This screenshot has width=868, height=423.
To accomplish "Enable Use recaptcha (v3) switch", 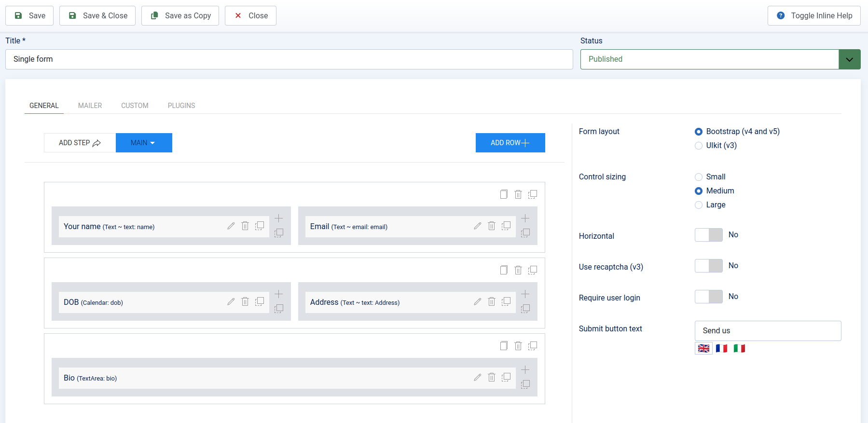I will (x=709, y=266).
